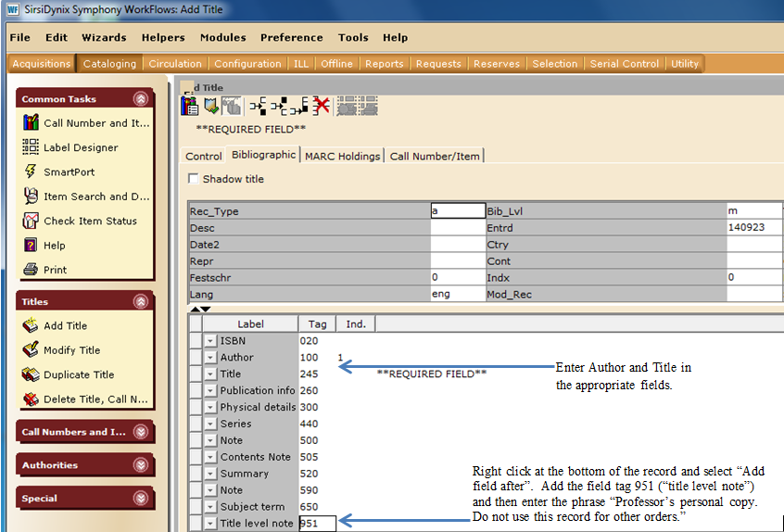This screenshot has height=532, width=784.
Task: Click the Rec_Type value field
Action: click(x=458, y=210)
